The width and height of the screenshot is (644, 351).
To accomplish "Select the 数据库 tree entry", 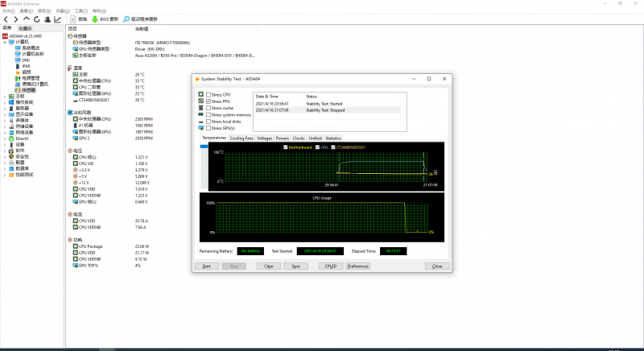I will (x=19, y=169).
